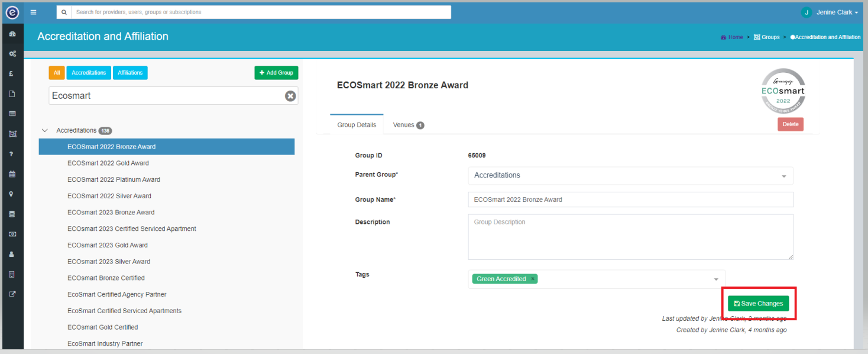This screenshot has height=354, width=868.
Task: Select ECOsmart 2023 Certified Serviced Apartment
Action: coord(132,229)
